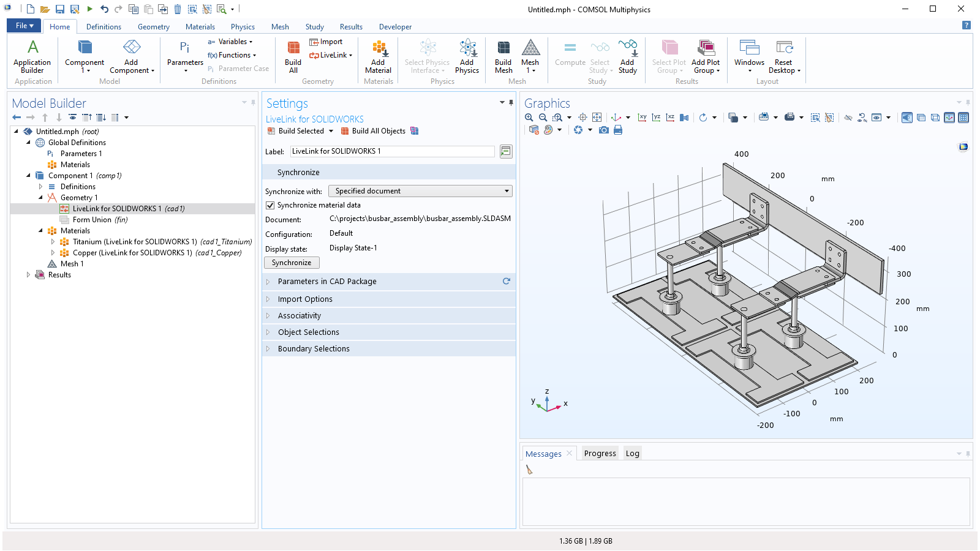Expand the Titanium material tree node
The width and height of the screenshot is (980, 551).
pos(53,241)
